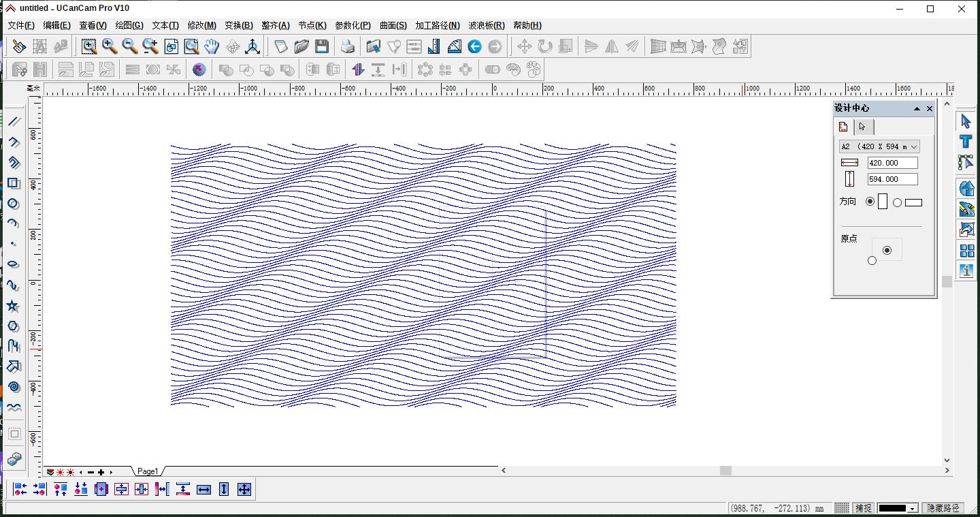Click the info icon on right sidebar

tap(966, 270)
